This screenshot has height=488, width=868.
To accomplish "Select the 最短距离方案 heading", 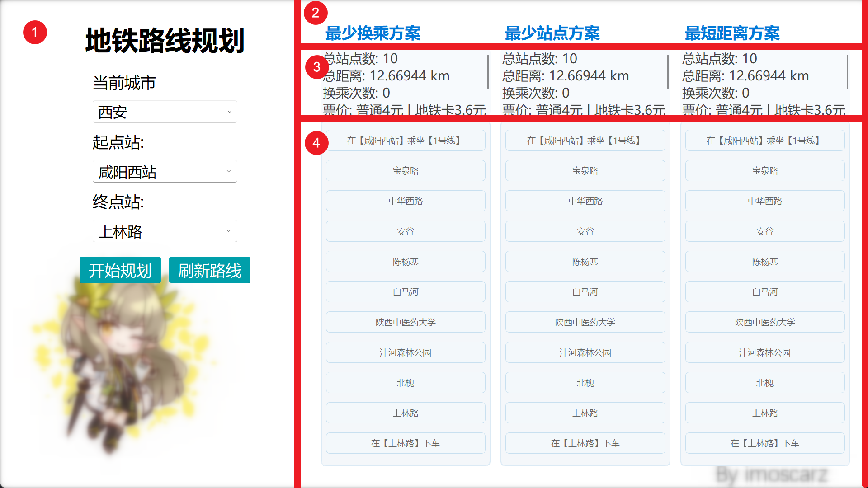I will pyautogui.click(x=732, y=33).
